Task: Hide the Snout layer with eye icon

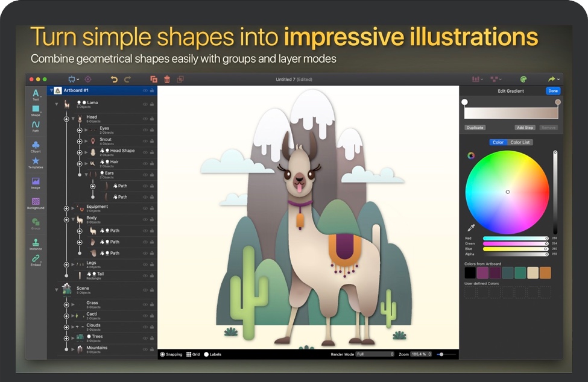Action: tap(145, 141)
